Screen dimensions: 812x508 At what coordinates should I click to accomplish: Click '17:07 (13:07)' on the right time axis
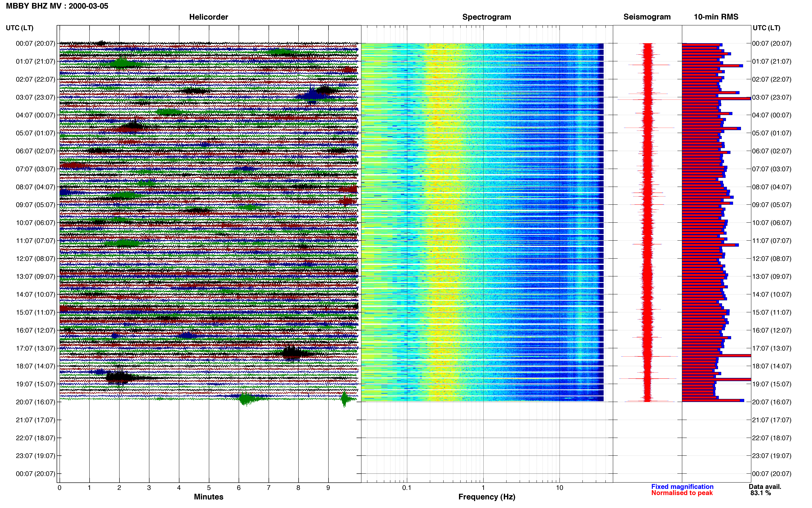[772, 348]
